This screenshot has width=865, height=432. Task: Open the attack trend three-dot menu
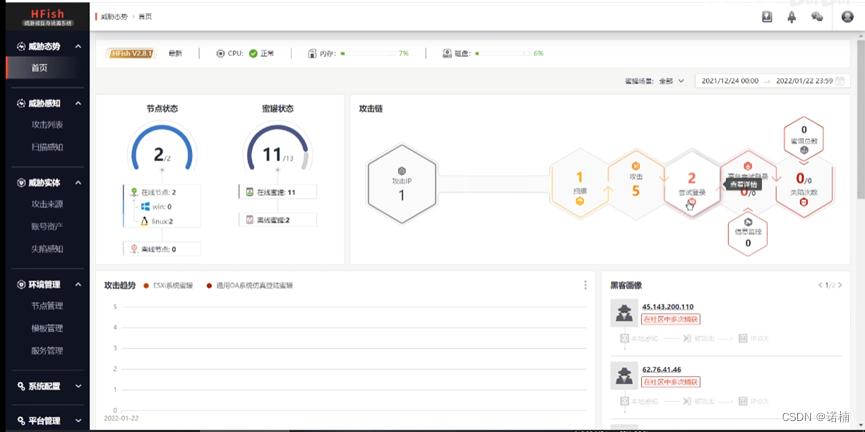[585, 285]
